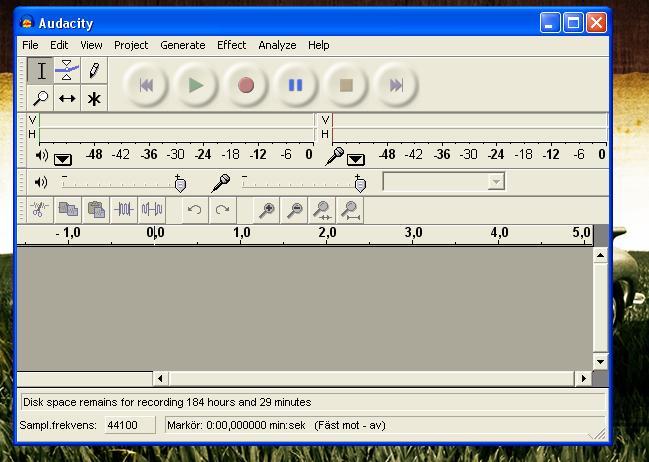Click the Sampl.frekvens 44100 rate field

129,425
